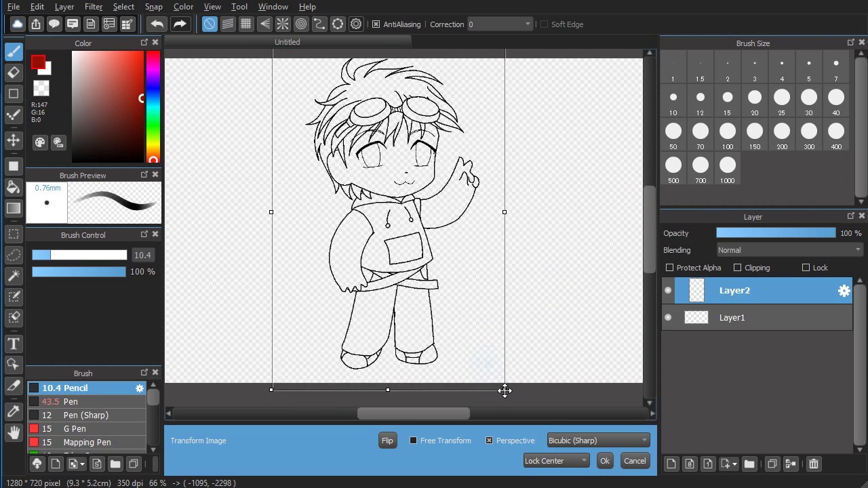The width and height of the screenshot is (868, 488).
Task: Activate the Text tool
Action: coord(14,344)
